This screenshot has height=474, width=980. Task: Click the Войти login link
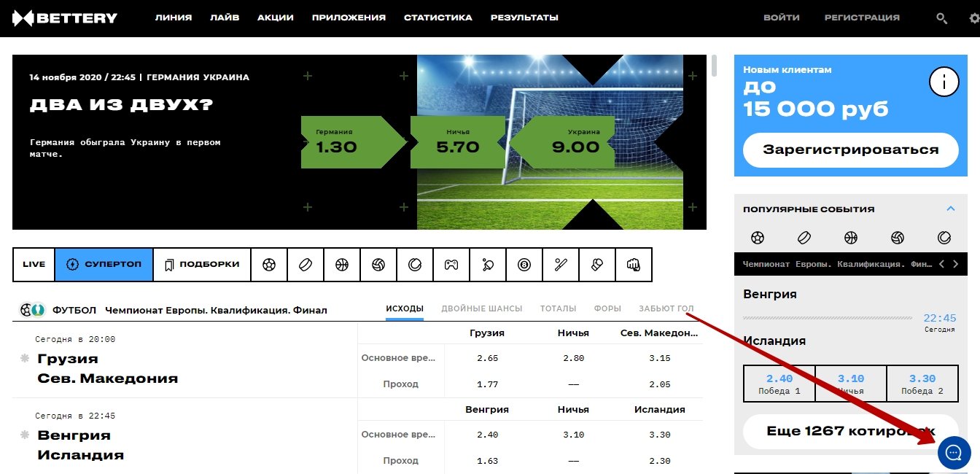tap(781, 18)
